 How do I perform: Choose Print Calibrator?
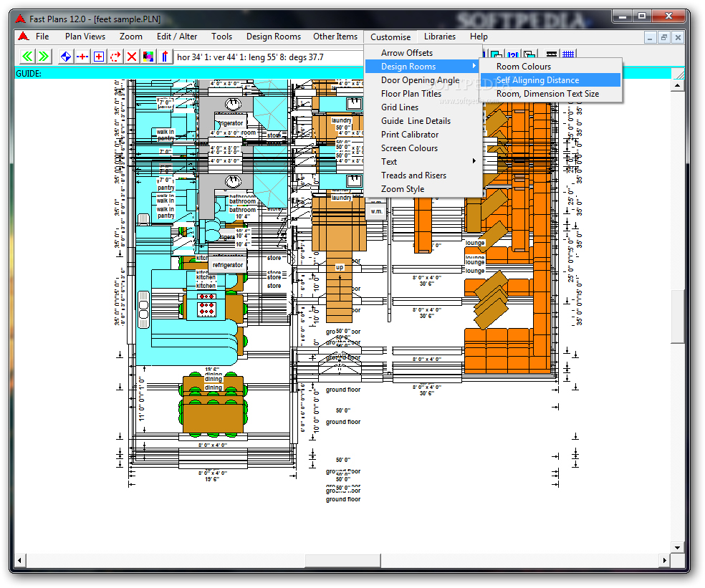tap(423, 135)
